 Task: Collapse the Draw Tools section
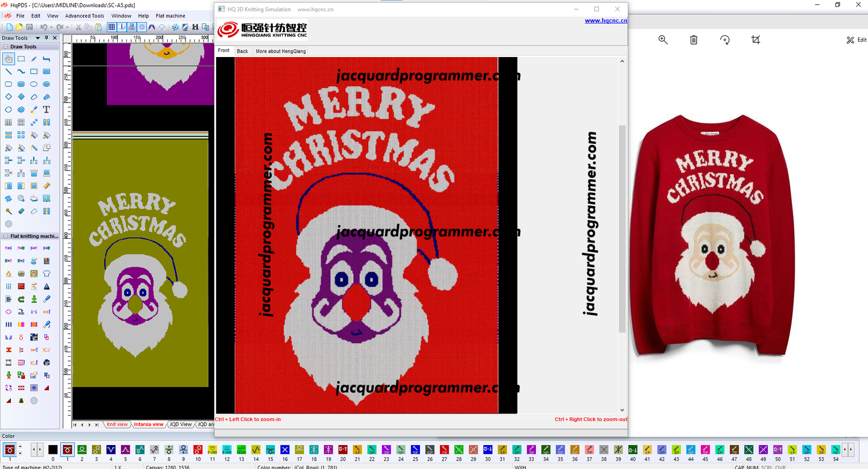6,47
